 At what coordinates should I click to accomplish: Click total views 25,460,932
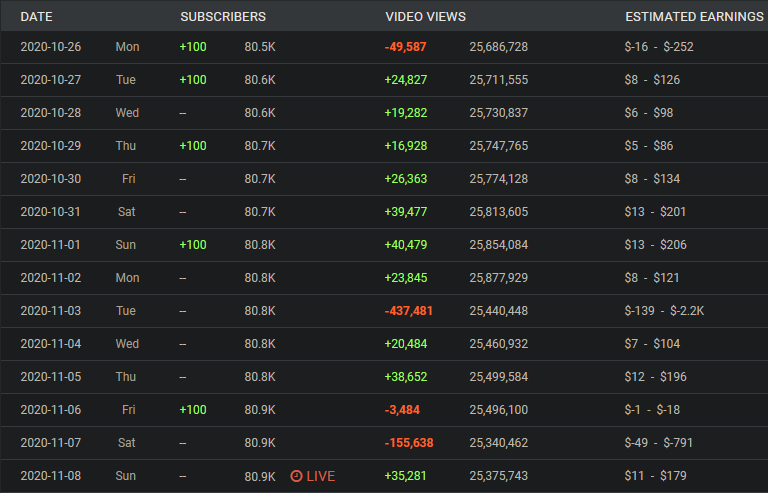tap(499, 344)
